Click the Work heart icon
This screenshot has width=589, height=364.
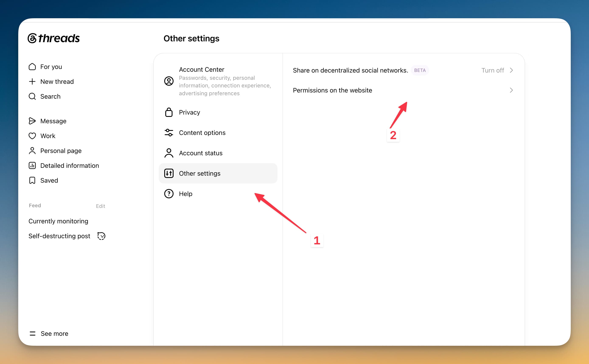(x=32, y=136)
